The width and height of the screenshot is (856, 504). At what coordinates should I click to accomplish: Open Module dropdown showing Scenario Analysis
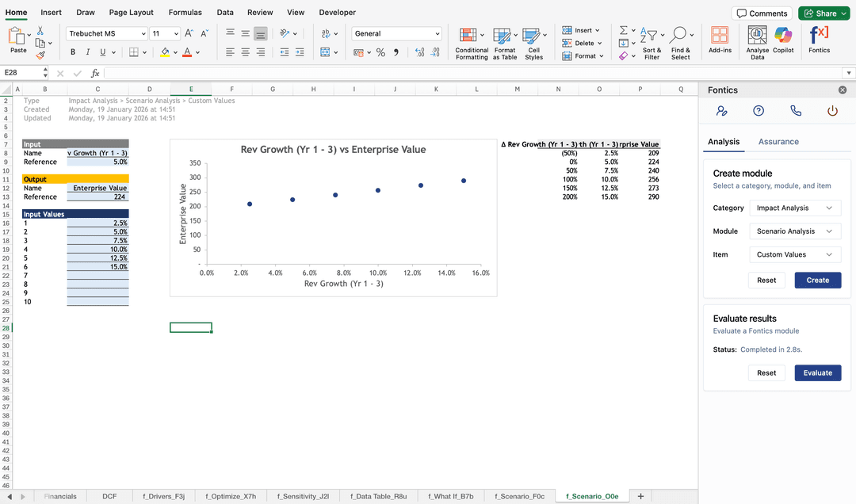(x=795, y=231)
